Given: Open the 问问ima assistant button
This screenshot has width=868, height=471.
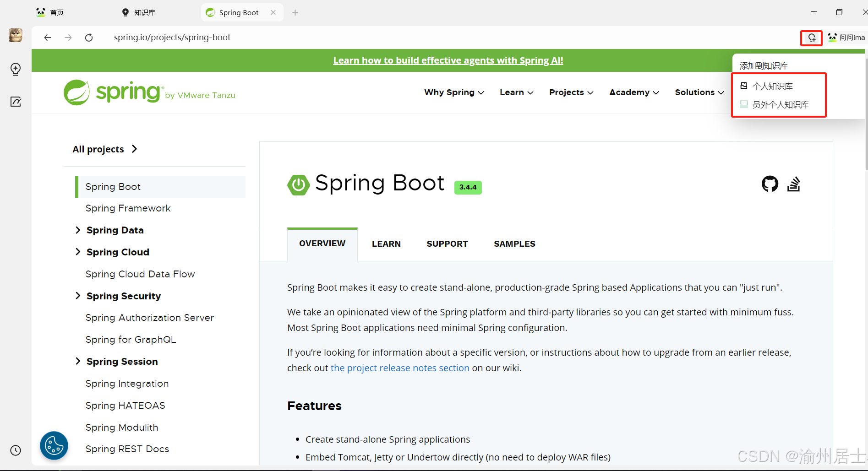Looking at the screenshot, I should [x=846, y=38].
